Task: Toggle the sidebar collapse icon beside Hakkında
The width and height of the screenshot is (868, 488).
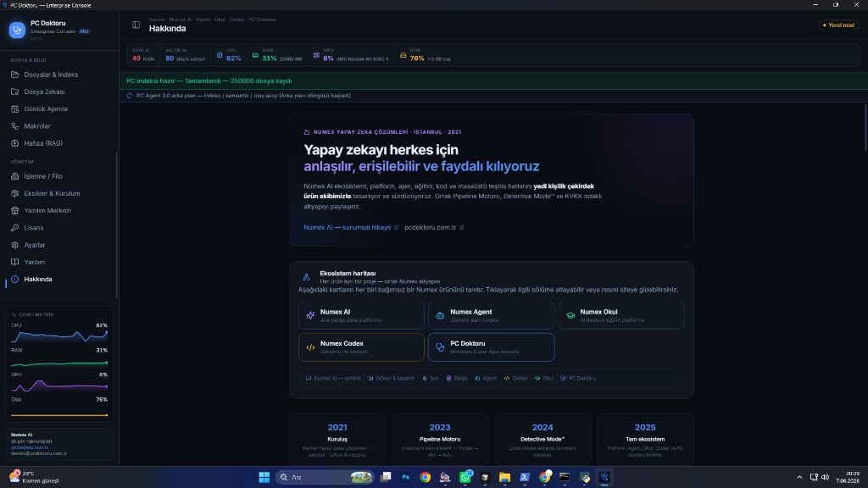Action: coord(136,25)
